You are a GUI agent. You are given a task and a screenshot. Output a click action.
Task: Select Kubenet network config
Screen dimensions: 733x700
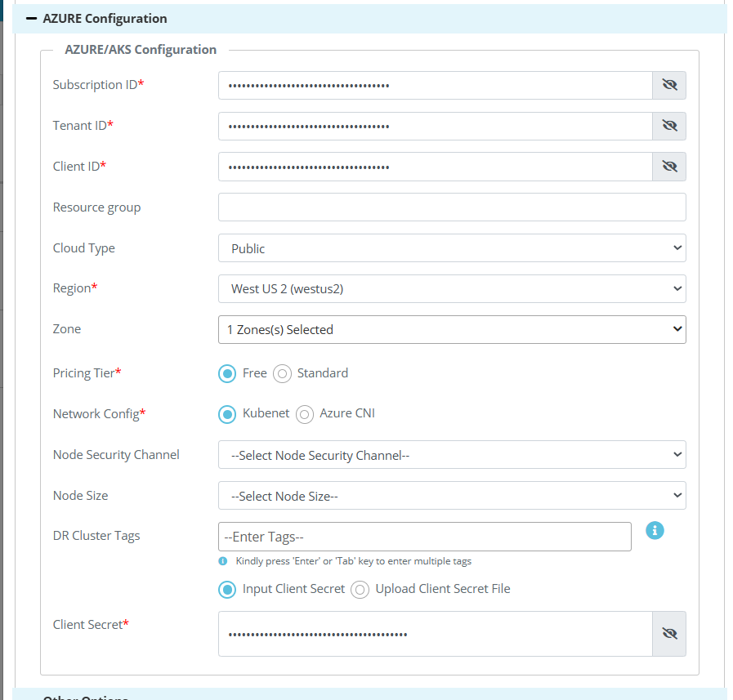pos(227,414)
